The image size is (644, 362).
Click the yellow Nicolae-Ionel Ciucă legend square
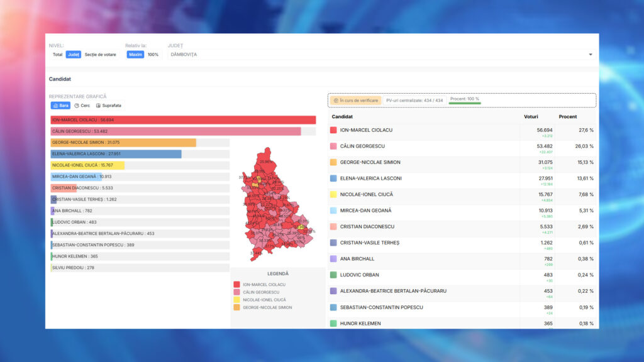coord(236,300)
